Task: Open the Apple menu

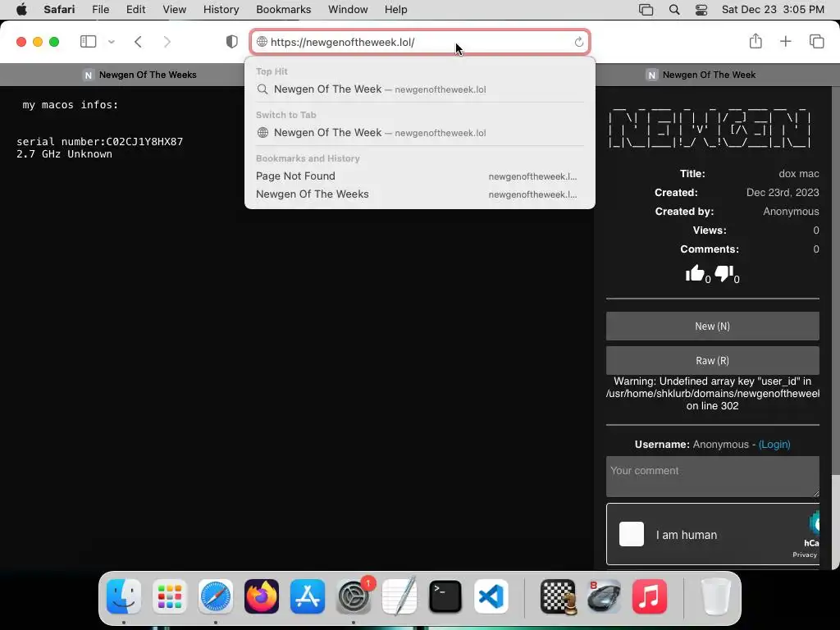Action: (21, 10)
